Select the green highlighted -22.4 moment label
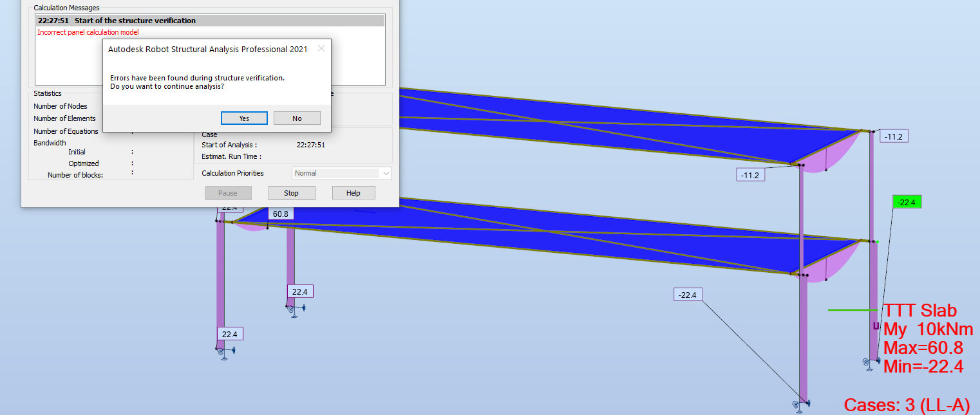 [x=907, y=202]
